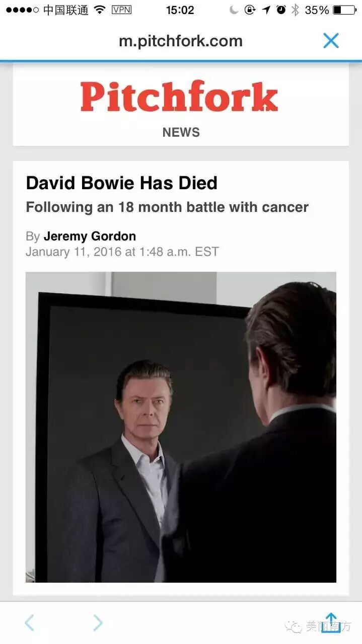Open the share menu icon

[331, 622]
